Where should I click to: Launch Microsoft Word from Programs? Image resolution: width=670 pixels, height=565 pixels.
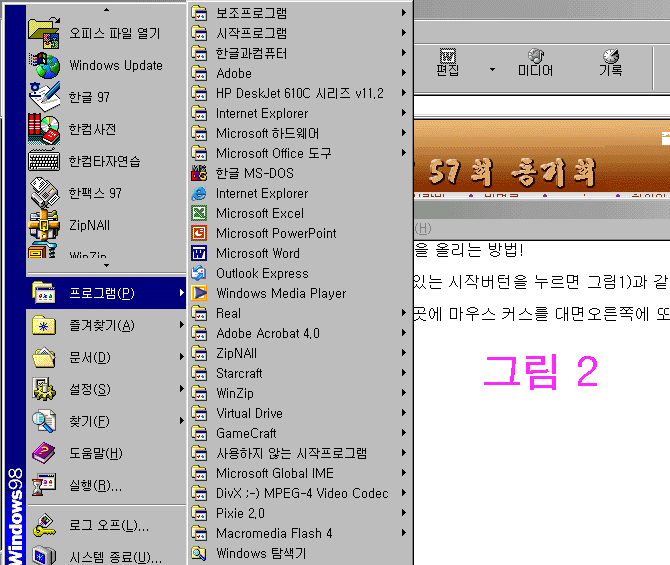point(301,253)
